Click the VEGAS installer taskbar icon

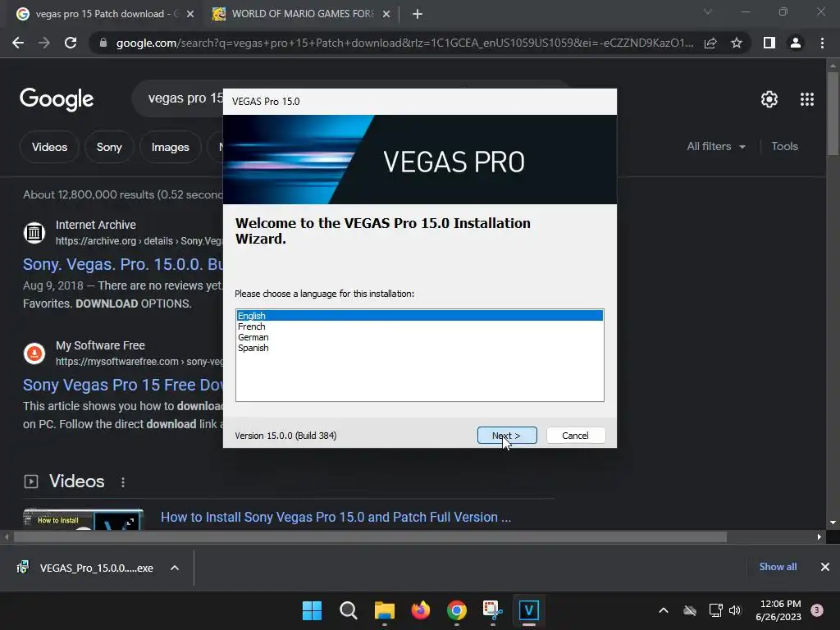click(x=529, y=610)
